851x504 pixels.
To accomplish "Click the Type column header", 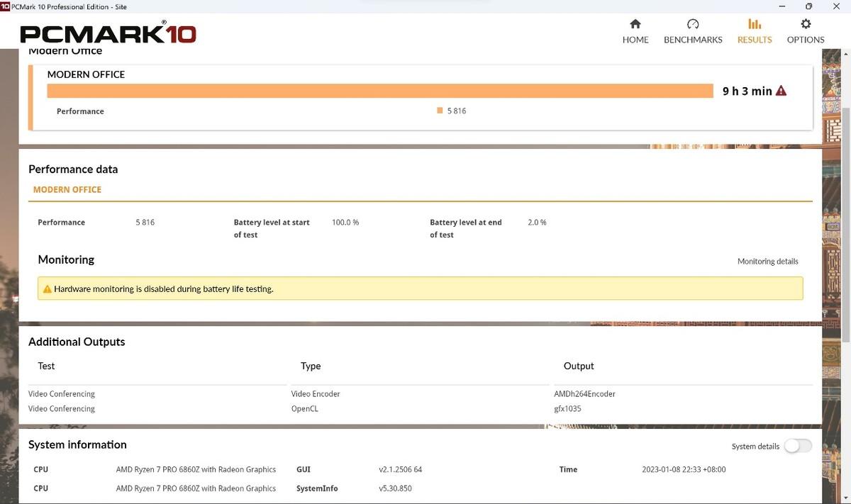I will (311, 366).
